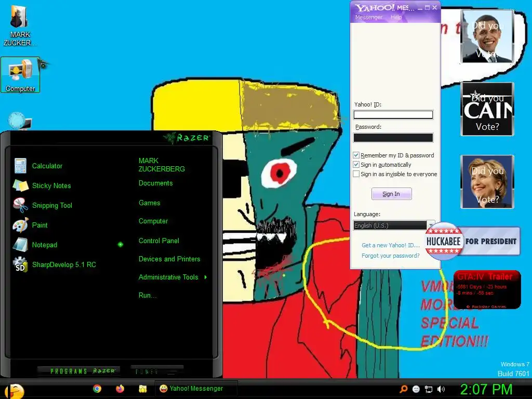Click the POWER button in start menu
Screen dimensions: 532x399
click(157, 371)
